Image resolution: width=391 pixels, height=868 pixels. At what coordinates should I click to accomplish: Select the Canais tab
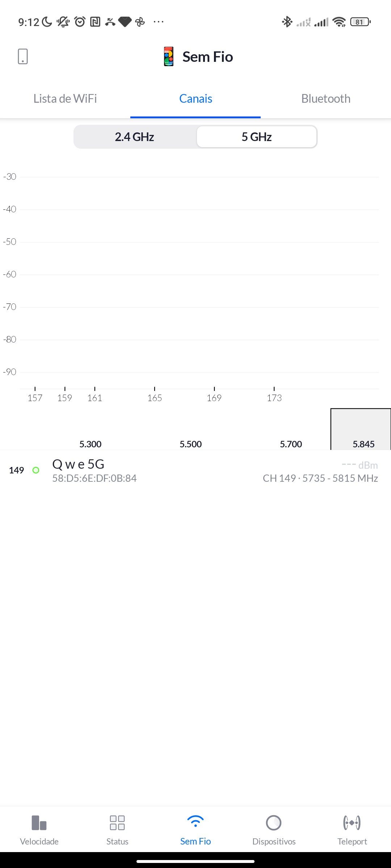(195, 99)
